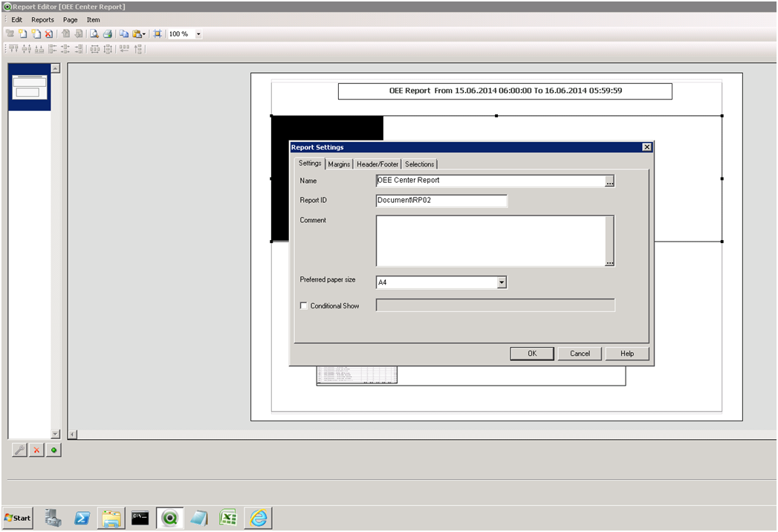Click the Report ID input field

[441, 201]
